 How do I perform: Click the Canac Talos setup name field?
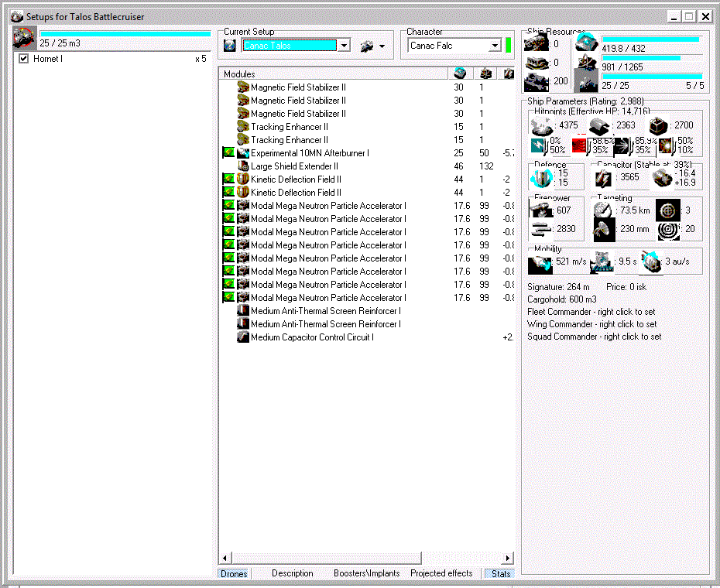(290, 46)
